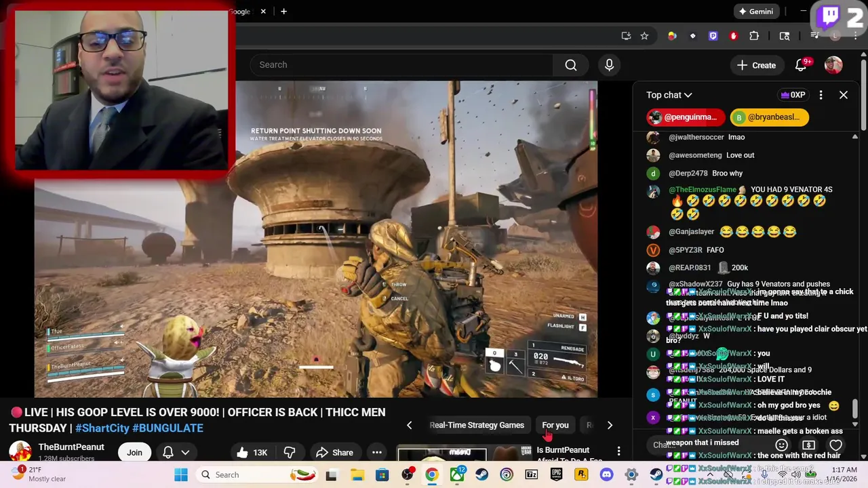The height and width of the screenshot is (488, 868).
Task: Click username @awesometeng in chat
Action: 696,155
